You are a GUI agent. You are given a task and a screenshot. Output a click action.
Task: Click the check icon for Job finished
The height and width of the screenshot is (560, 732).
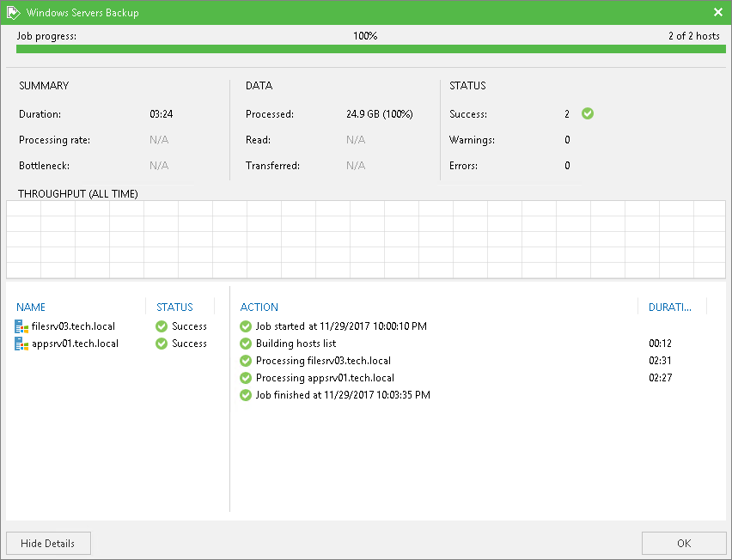[246, 395]
